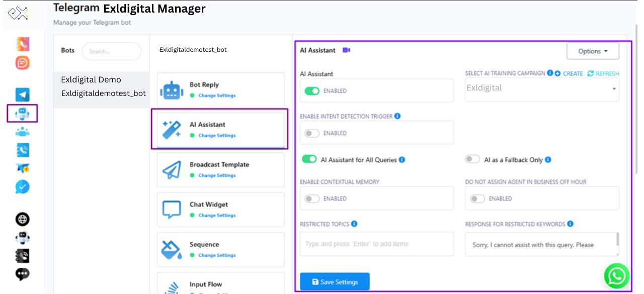644x294 pixels.
Task: Click the Bots search field
Action: point(112,51)
